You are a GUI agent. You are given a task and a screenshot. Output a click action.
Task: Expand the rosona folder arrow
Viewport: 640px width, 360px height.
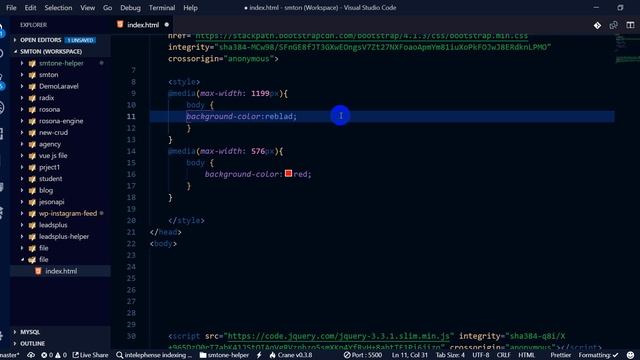tap(22, 109)
